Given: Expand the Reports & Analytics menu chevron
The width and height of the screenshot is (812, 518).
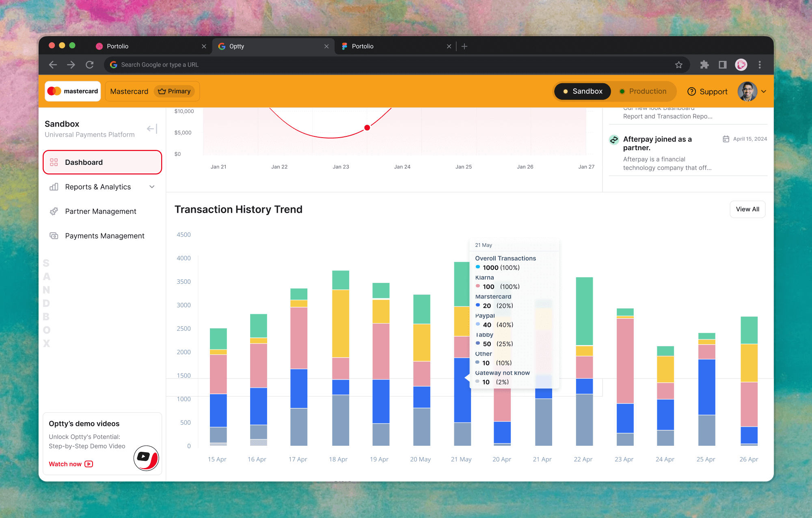Looking at the screenshot, I should 152,187.
